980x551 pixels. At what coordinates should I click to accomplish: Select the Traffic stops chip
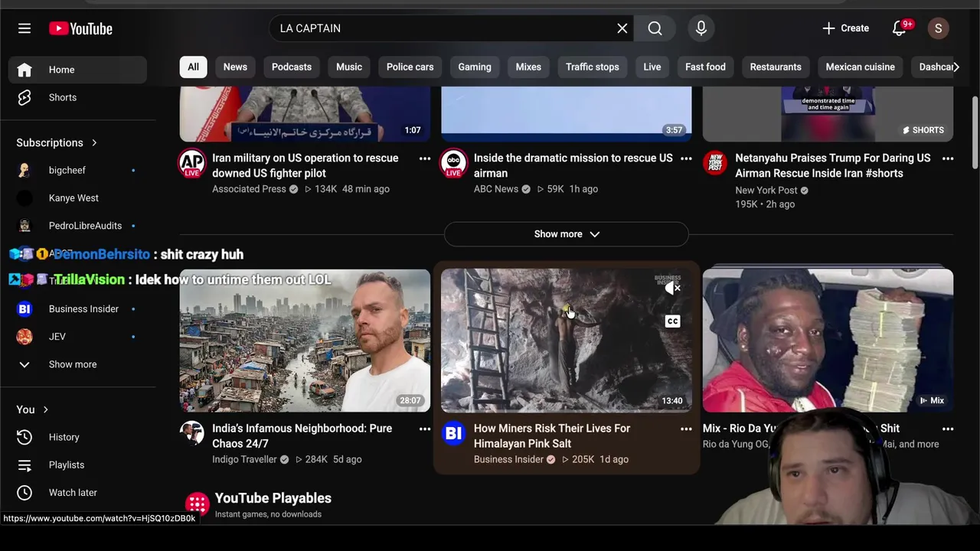coord(593,67)
